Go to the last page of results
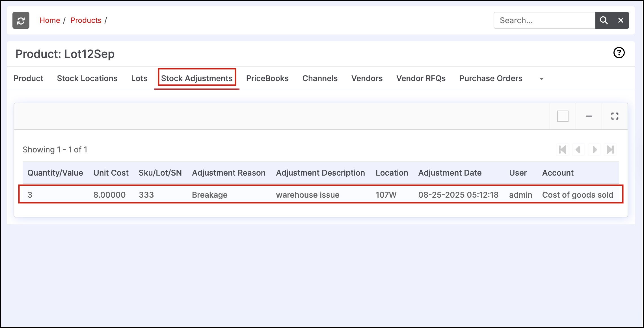This screenshot has height=328, width=644. (610, 150)
